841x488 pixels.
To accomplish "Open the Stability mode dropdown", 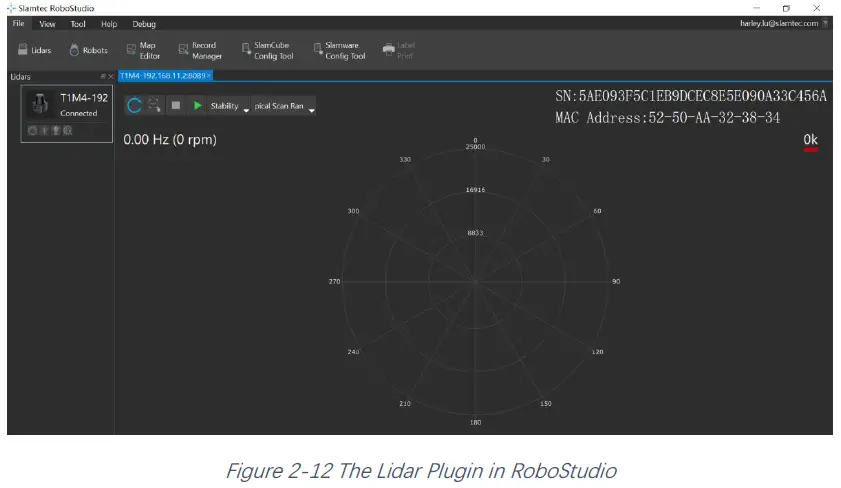I will (230, 106).
